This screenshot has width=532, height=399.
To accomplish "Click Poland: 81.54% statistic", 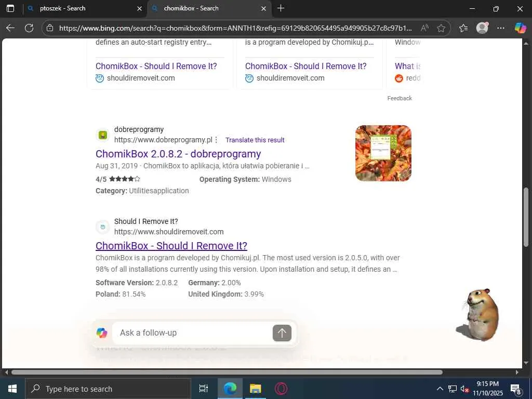I will [x=121, y=294].
